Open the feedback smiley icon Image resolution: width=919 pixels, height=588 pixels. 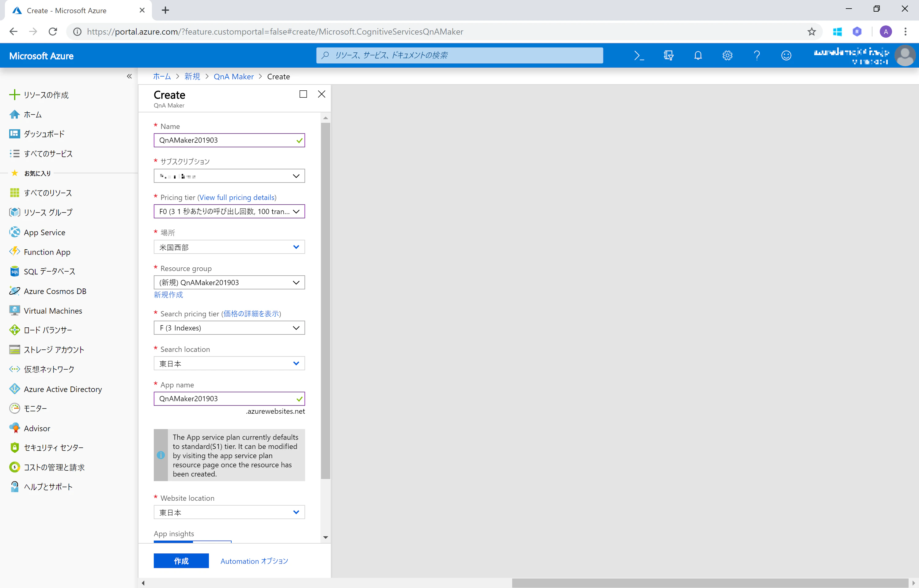[x=786, y=55]
